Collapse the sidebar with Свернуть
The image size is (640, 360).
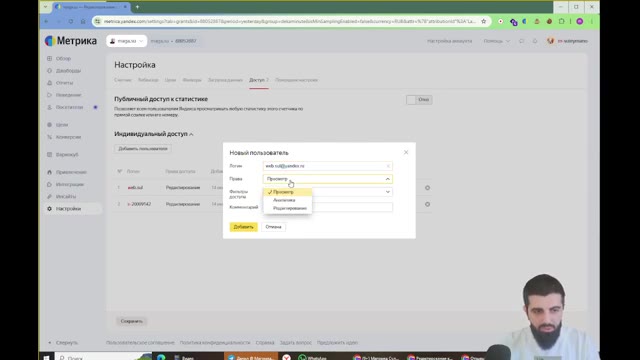[x=63, y=343]
